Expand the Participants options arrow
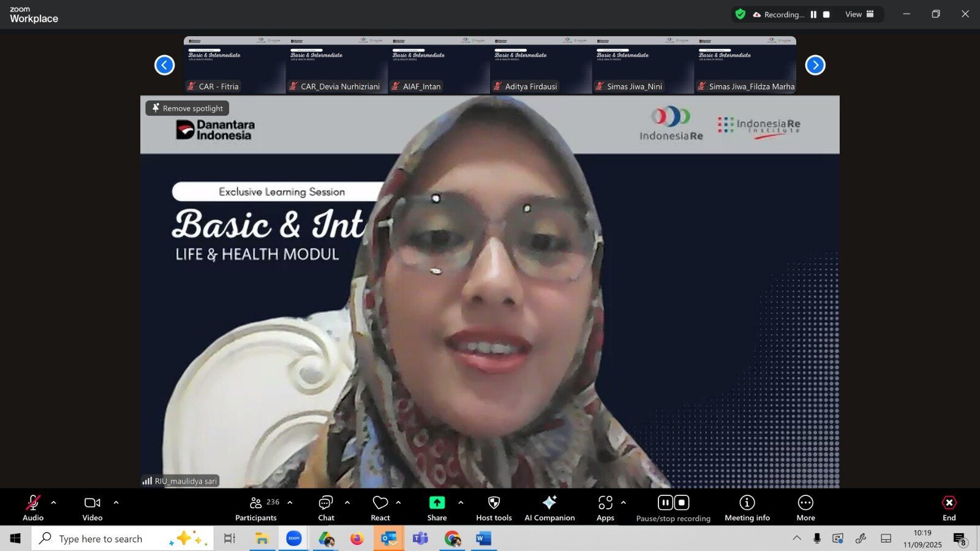Image resolution: width=980 pixels, height=551 pixels. click(290, 503)
